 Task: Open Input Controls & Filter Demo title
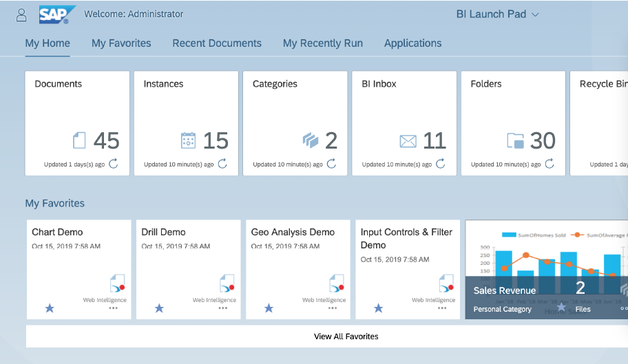[406, 238]
